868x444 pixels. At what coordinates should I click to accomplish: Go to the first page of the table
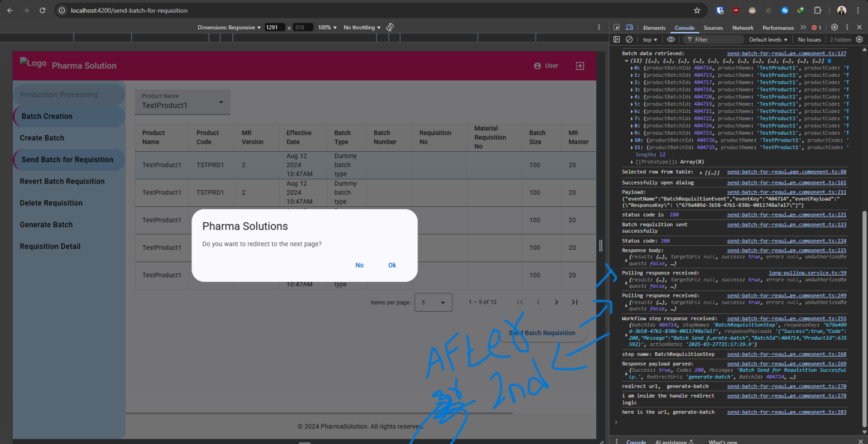coord(521,302)
